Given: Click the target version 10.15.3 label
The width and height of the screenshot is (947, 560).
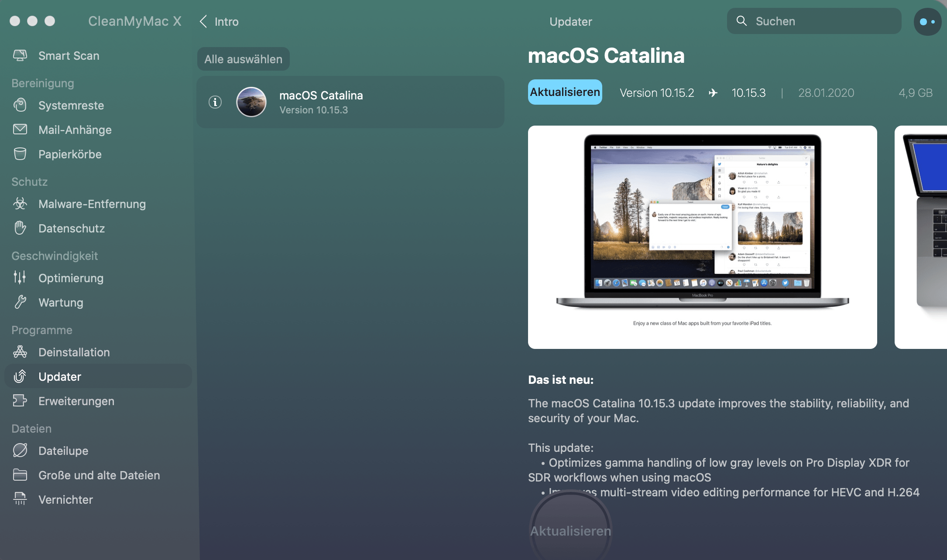Looking at the screenshot, I should coord(748,93).
